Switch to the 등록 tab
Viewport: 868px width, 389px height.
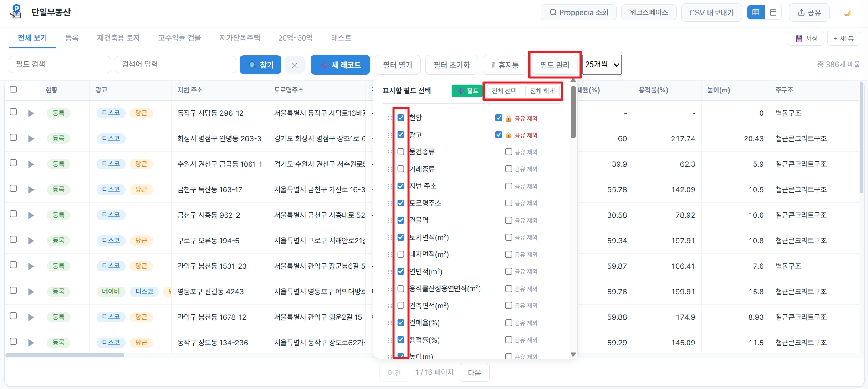pos(72,38)
